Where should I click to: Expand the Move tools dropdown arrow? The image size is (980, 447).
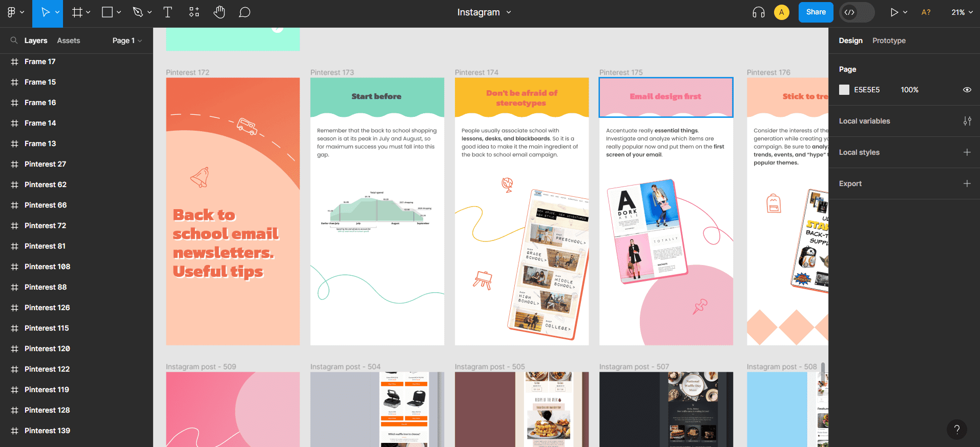(x=57, y=12)
